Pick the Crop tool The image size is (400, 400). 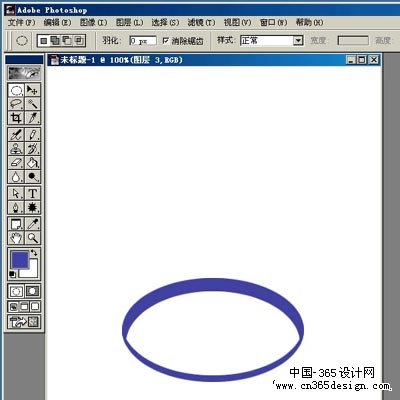(x=16, y=118)
